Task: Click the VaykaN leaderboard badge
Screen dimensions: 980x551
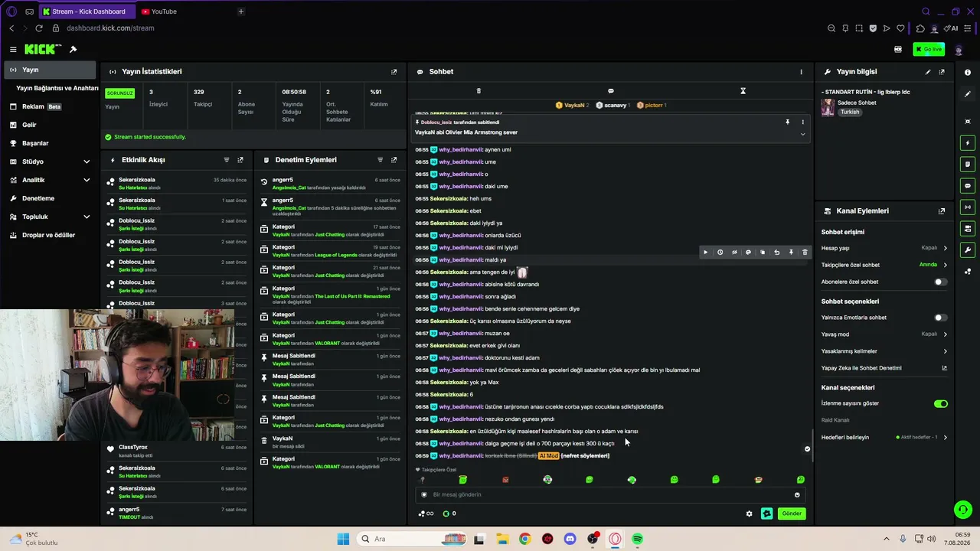Action: point(572,105)
